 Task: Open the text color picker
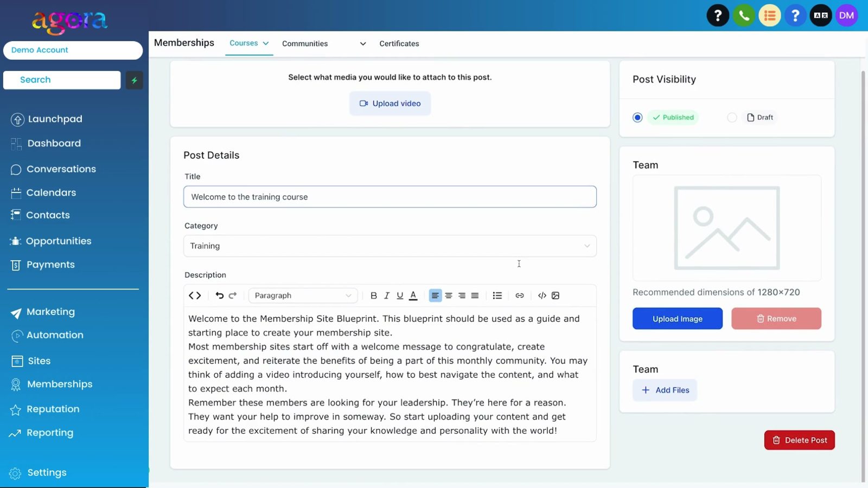(413, 296)
